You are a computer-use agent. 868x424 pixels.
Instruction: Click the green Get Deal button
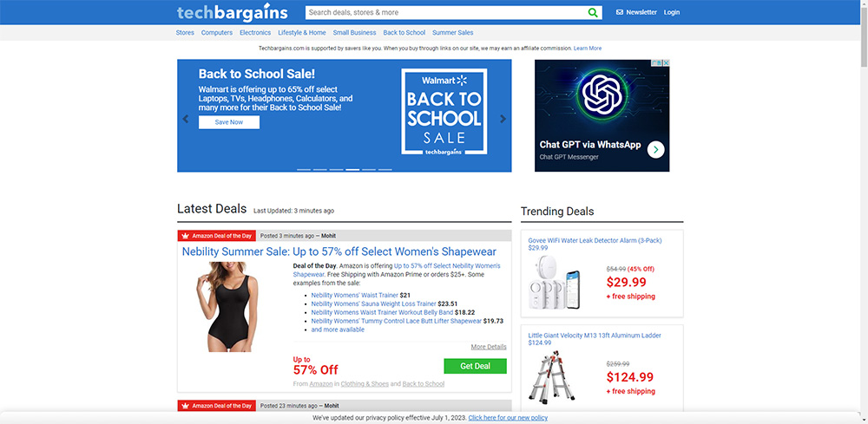[475, 366]
